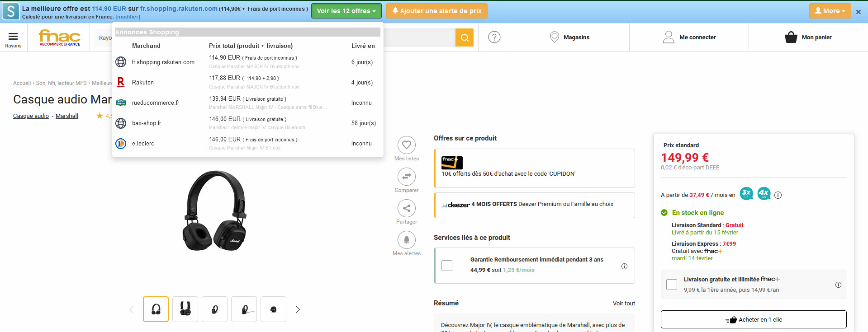Open the More dropdown button

click(x=830, y=11)
